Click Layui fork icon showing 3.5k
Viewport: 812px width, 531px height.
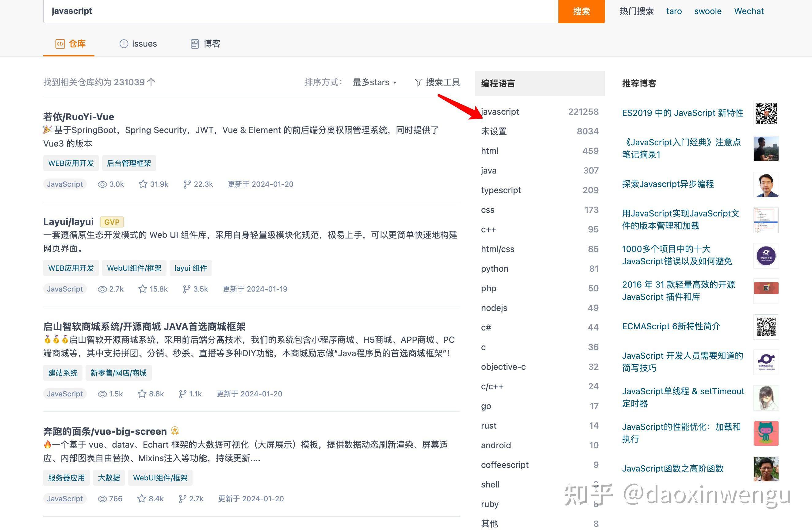coord(187,289)
